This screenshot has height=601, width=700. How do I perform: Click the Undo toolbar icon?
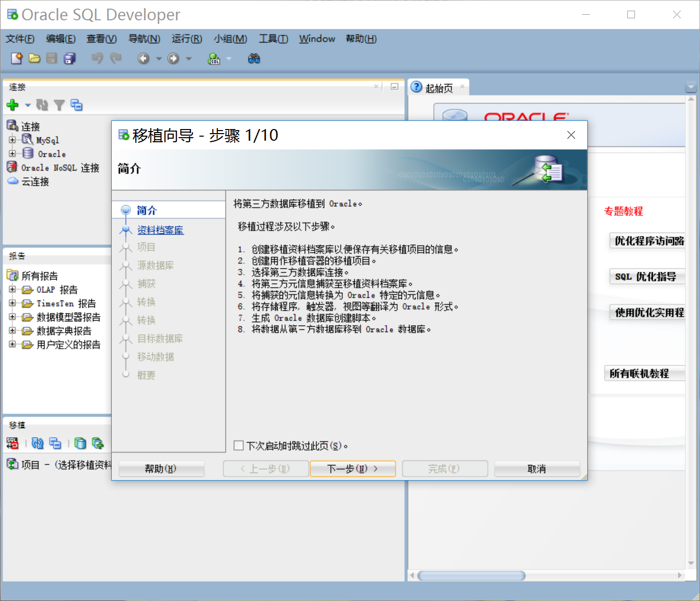coord(97,58)
